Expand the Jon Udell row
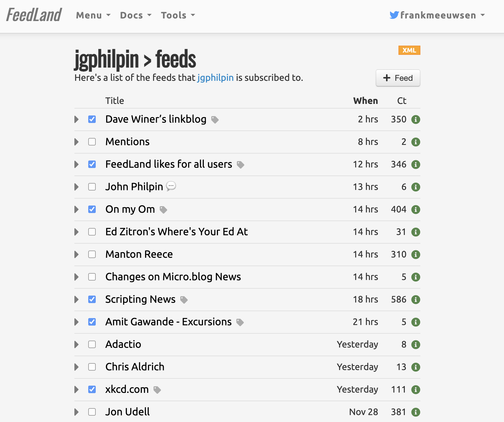This screenshot has height=422, width=504. [x=76, y=412]
